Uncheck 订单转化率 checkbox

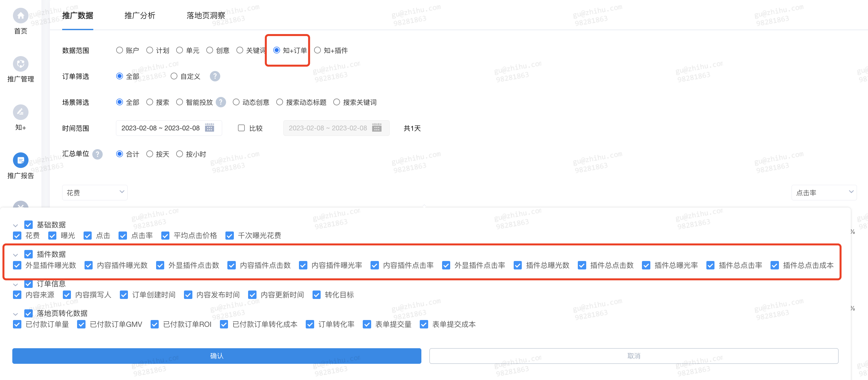310,324
